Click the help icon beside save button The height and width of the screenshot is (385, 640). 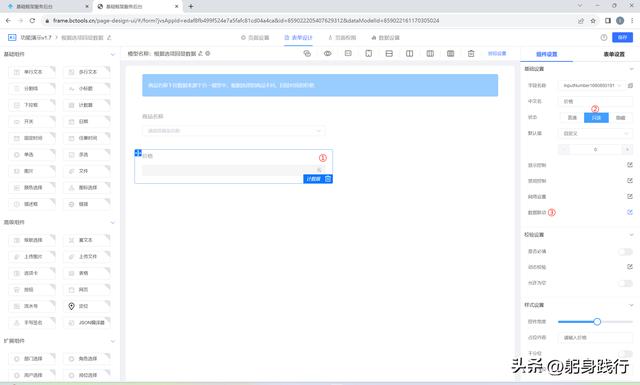pos(604,37)
